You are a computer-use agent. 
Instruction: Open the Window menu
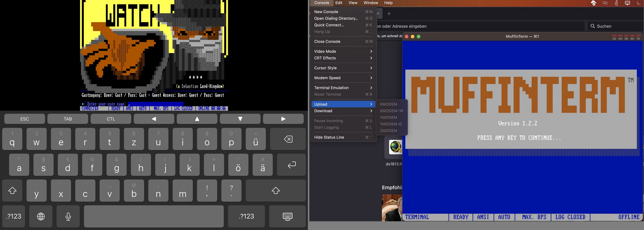click(x=371, y=3)
